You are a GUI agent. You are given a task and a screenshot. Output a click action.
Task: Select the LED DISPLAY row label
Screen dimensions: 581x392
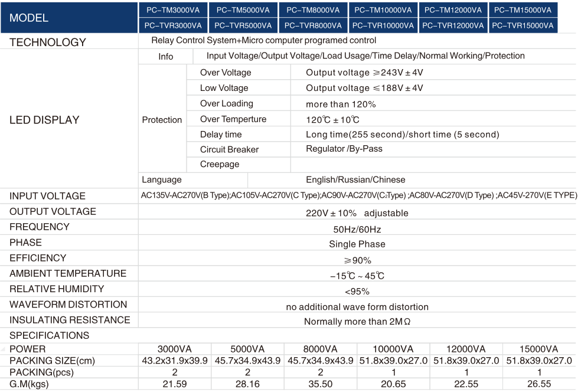(x=44, y=120)
